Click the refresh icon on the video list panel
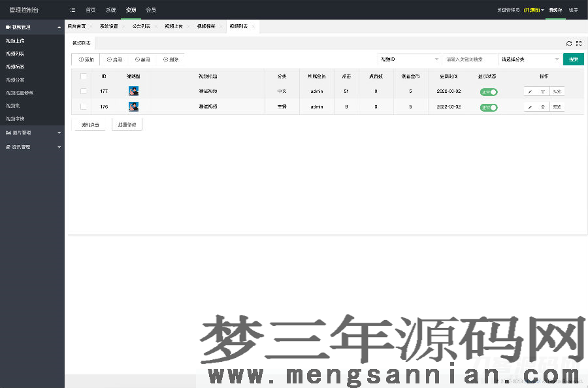588x388 pixels. pos(568,43)
